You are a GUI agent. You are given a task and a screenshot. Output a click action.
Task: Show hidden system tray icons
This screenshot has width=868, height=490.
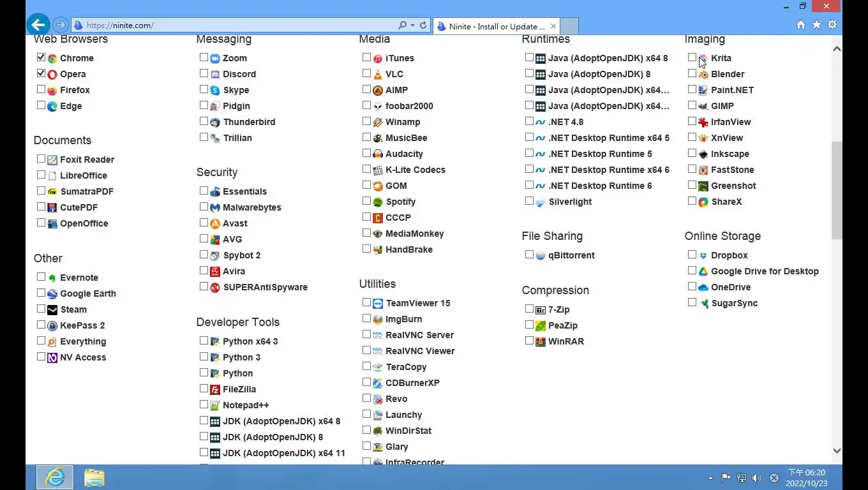[x=710, y=478]
